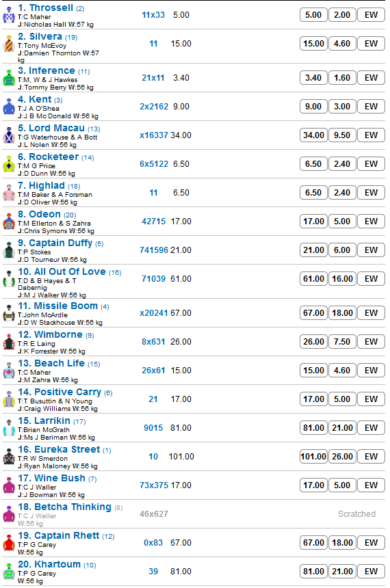Click Eureka Street's black dotted silks icon
This screenshot has width=390, height=588.
coord(9,457)
